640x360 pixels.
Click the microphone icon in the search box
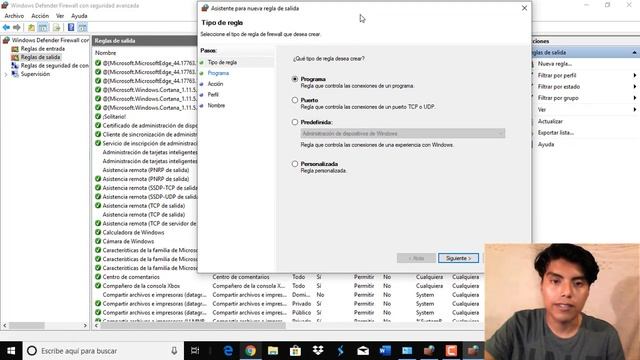tap(174, 351)
